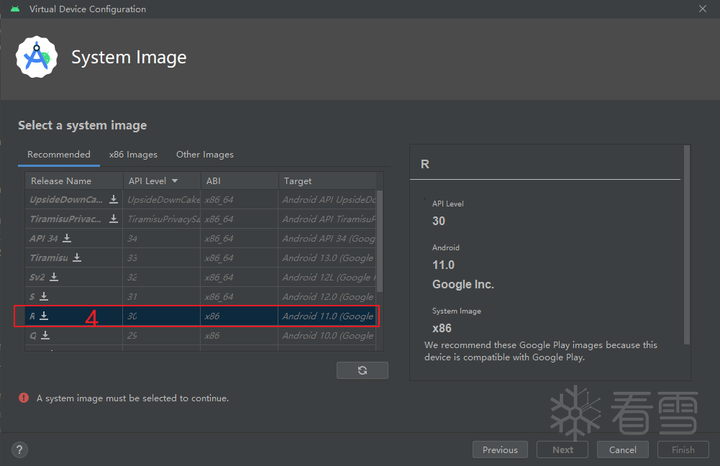Viewport: 720px width, 466px height.
Task: Close the Virtual Device Configuration dialog
Action: tap(703, 9)
